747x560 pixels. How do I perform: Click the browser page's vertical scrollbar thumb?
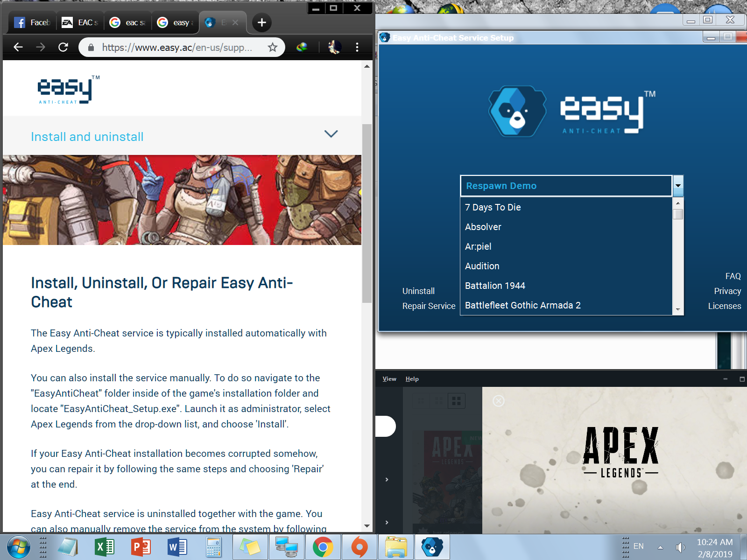point(367,213)
